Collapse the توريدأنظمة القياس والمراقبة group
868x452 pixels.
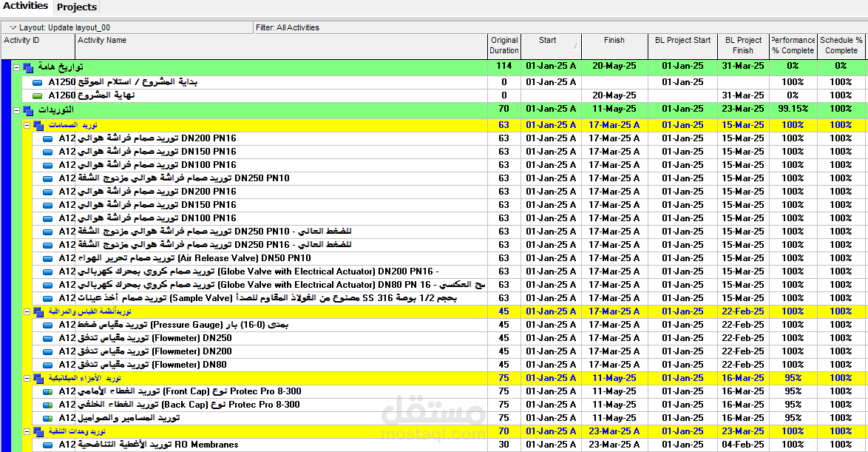(x=27, y=312)
